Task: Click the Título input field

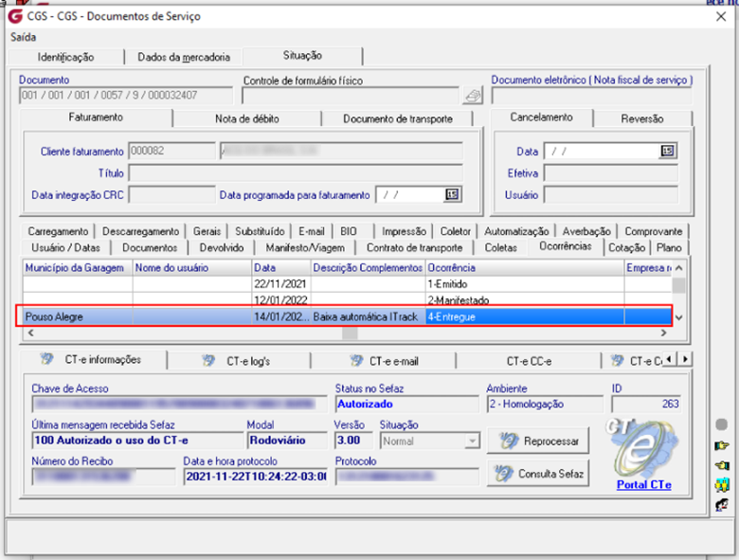Action: coord(296,173)
